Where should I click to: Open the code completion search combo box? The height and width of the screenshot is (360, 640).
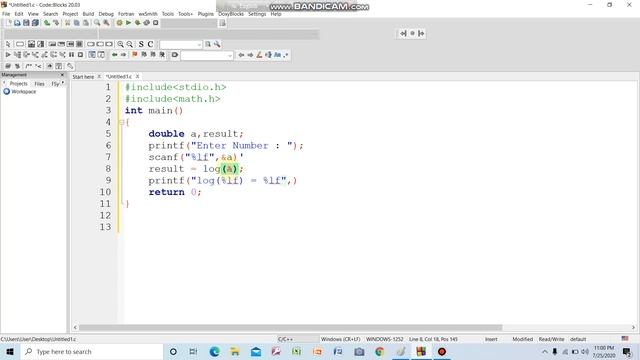[x=181, y=44]
